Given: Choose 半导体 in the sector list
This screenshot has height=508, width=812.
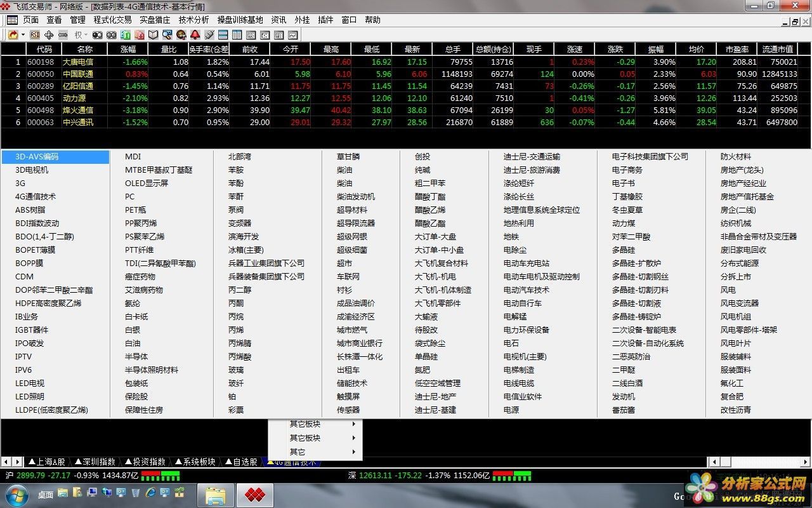Looking at the screenshot, I should 136,356.
